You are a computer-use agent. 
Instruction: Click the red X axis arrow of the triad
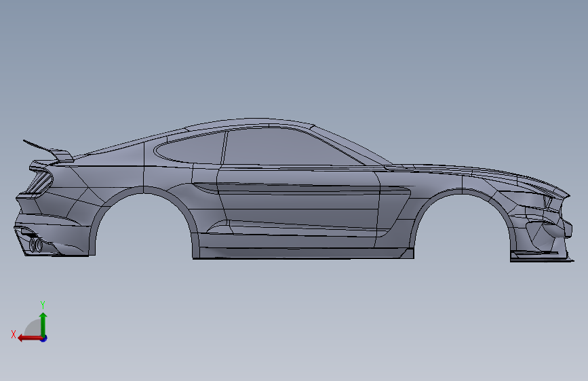point(29,338)
